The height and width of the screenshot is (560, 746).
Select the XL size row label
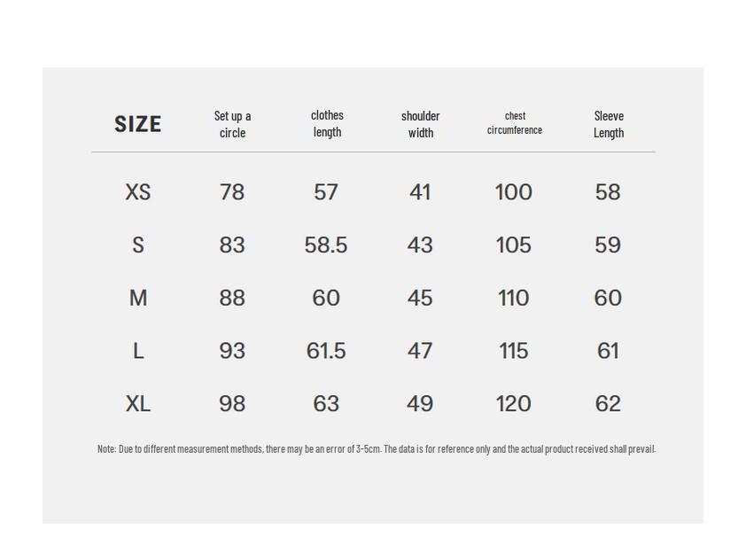click(x=138, y=404)
